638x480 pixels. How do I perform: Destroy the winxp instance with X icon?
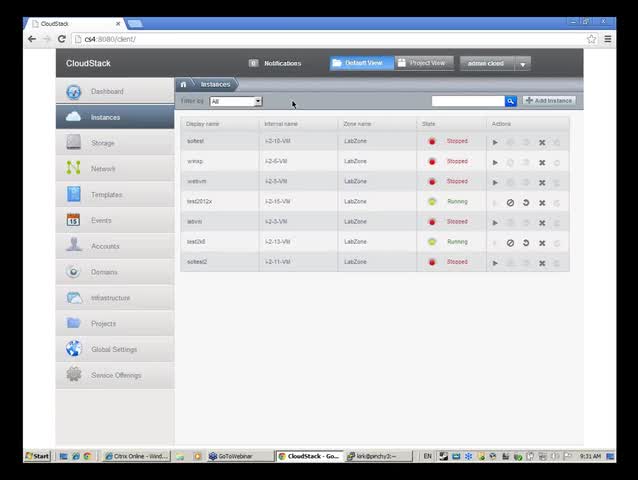coord(542,162)
